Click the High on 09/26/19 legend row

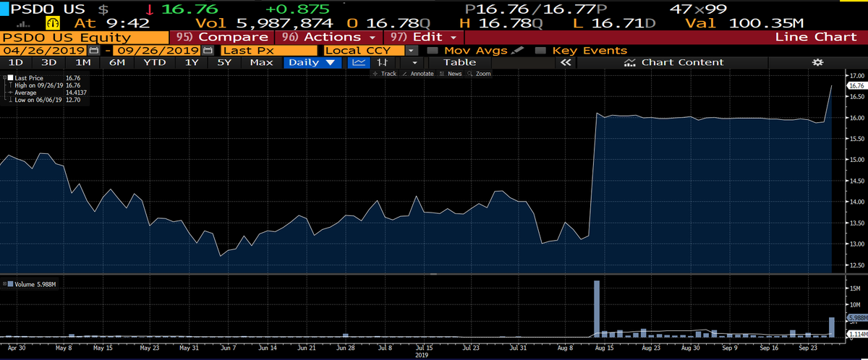click(x=47, y=85)
